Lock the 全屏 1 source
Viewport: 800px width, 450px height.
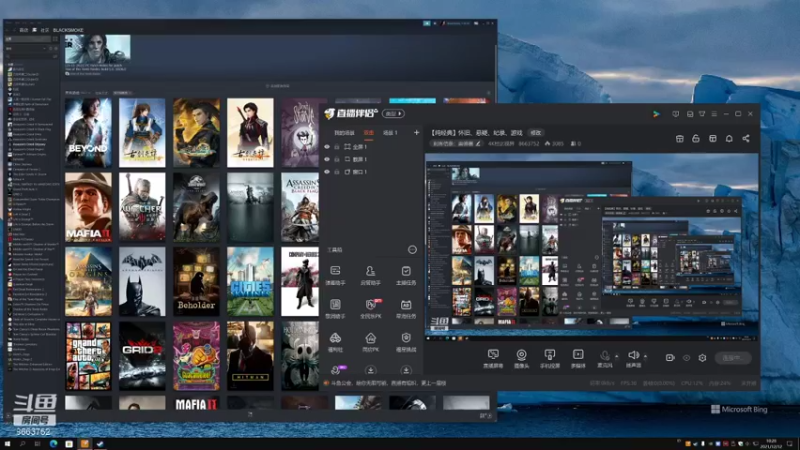337,146
